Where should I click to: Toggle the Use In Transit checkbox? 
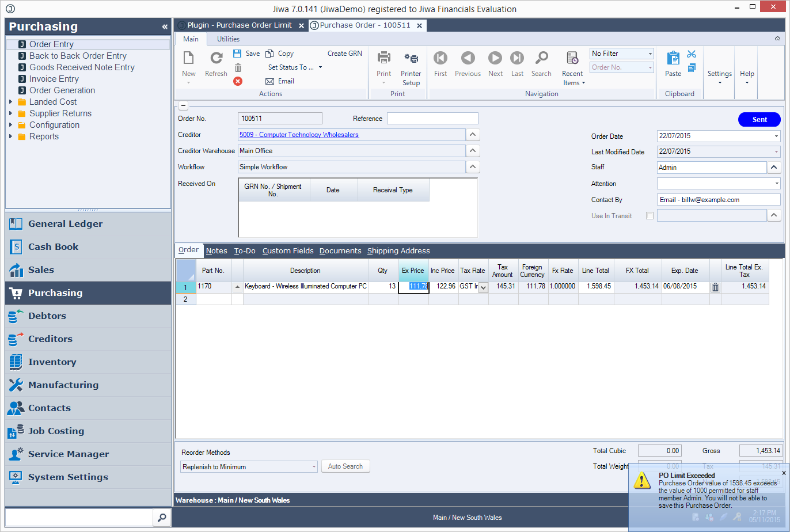[650, 216]
